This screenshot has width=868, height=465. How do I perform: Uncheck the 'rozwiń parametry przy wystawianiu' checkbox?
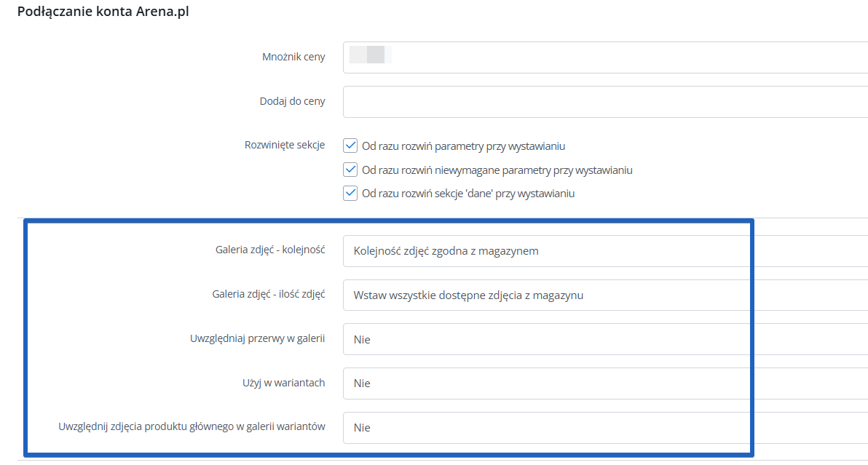350,146
